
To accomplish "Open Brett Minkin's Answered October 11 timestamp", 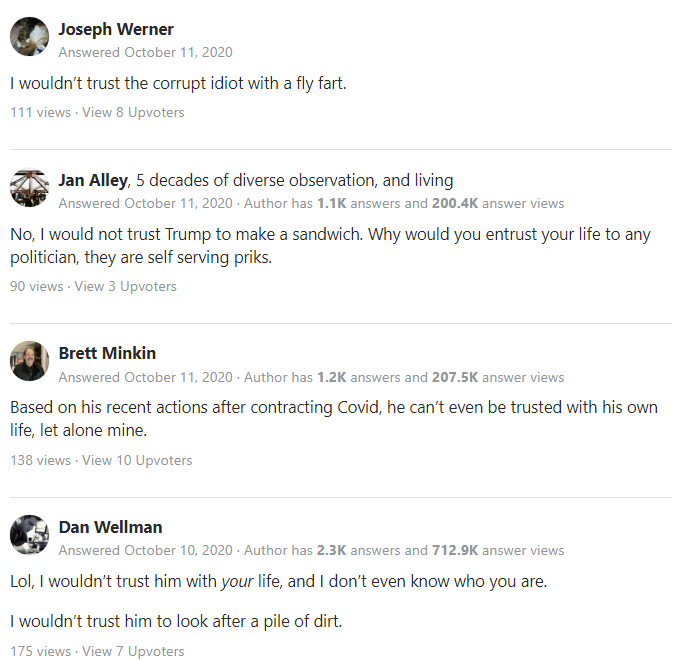I will 145,377.
